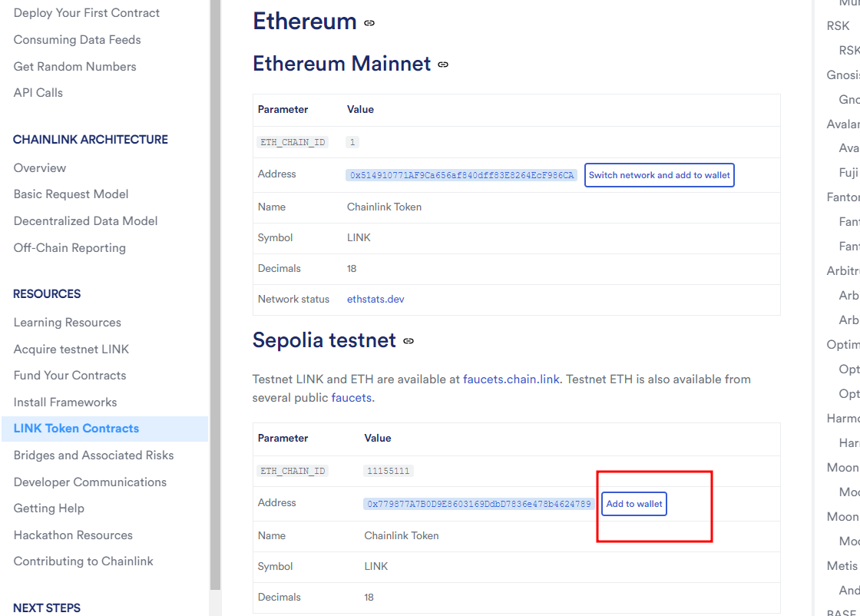Click the Sepolia LINK contract address
Image resolution: width=860 pixels, height=616 pixels.
[x=479, y=504]
